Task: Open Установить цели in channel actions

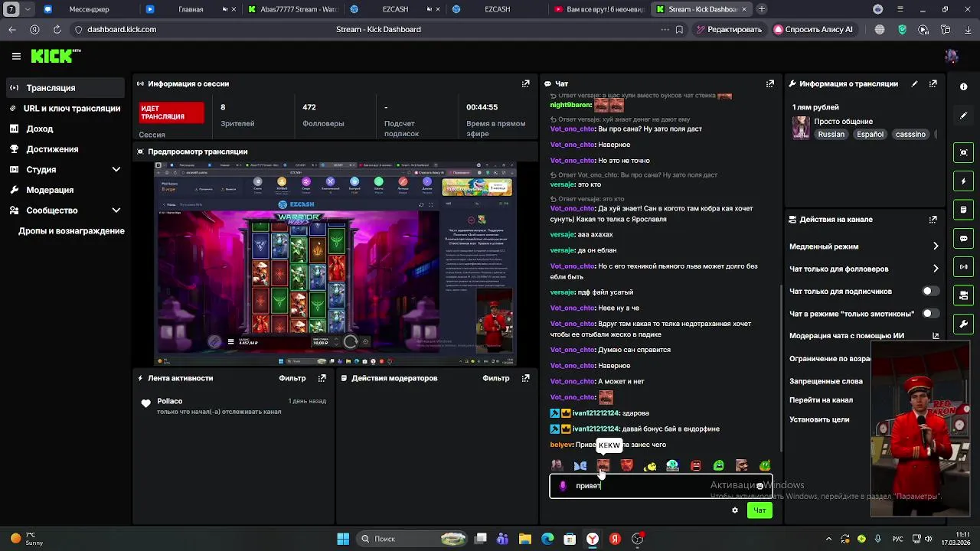Action: (819, 419)
